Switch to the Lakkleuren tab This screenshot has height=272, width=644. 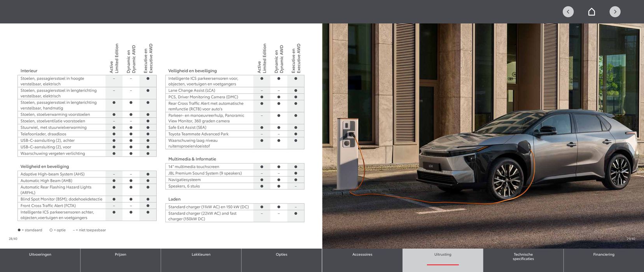click(201, 255)
